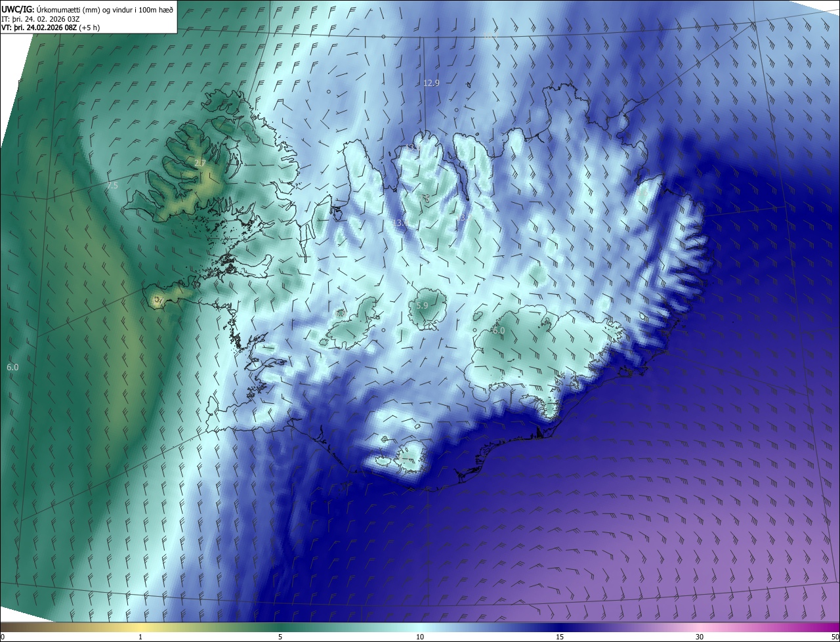The width and height of the screenshot is (840, 642).
Task: Click the 'IT: þri. 24. 02. 2026 03Z' initial time
Action: coord(41,19)
